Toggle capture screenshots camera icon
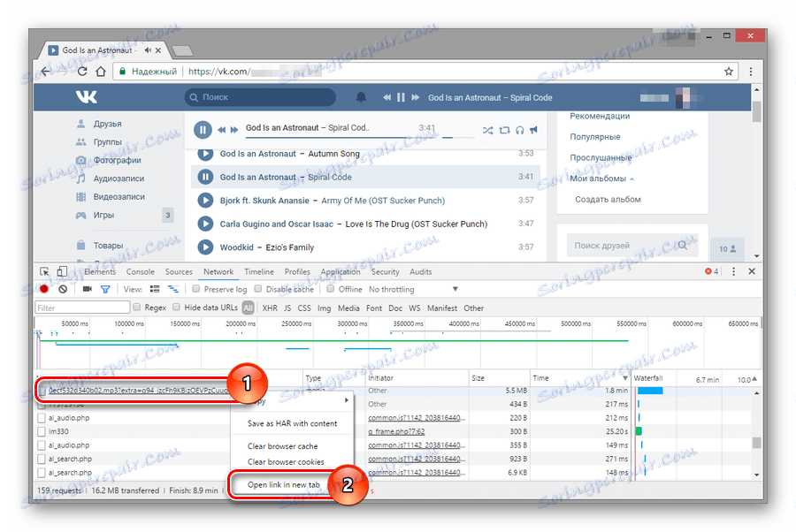 pos(88,289)
